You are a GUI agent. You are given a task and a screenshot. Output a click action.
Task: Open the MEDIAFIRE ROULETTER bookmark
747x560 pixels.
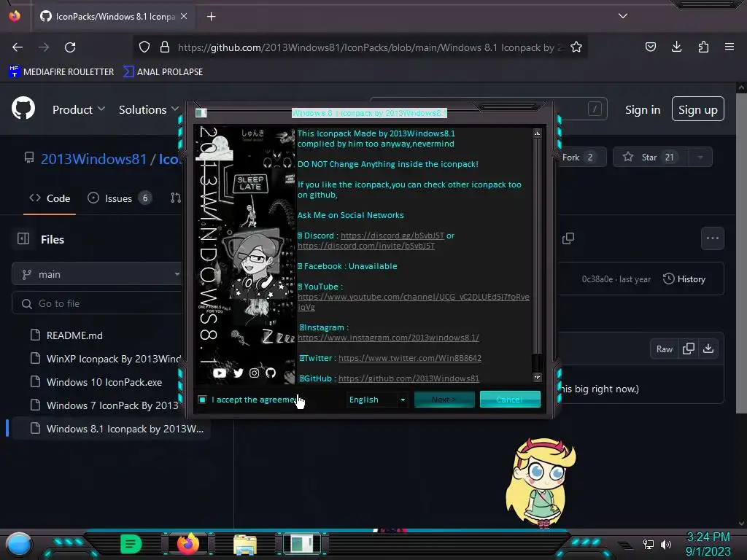[x=61, y=72]
